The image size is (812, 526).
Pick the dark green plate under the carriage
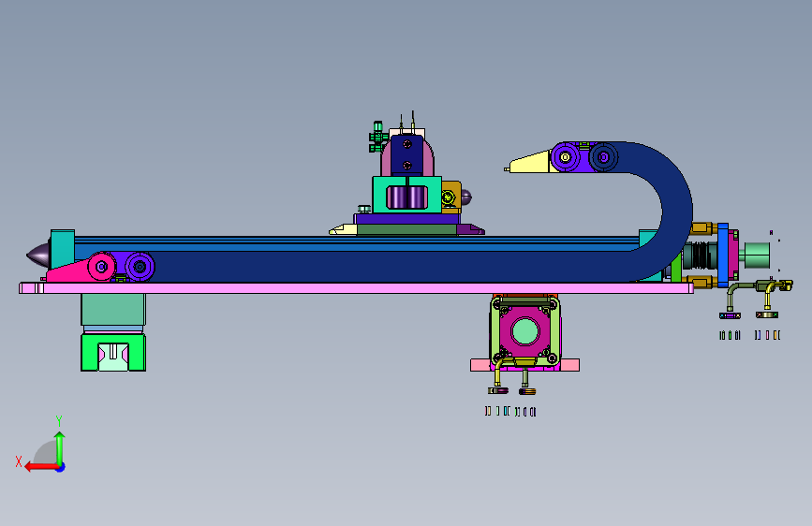pos(407,229)
